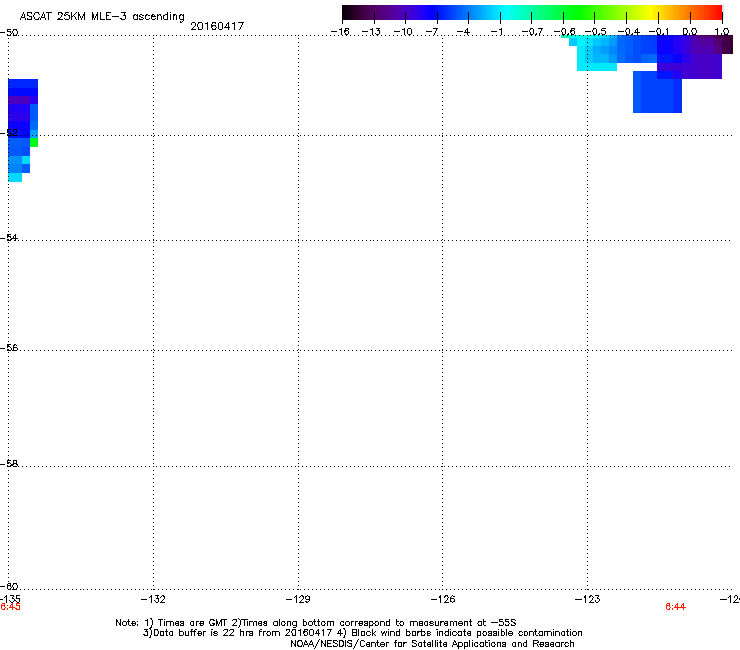Click the -0.4 color scale label

(x=629, y=32)
